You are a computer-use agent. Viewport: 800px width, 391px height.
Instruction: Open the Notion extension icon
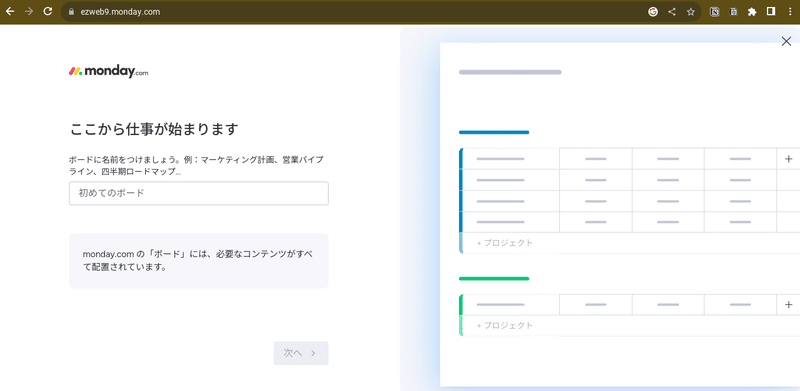[x=714, y=12]
